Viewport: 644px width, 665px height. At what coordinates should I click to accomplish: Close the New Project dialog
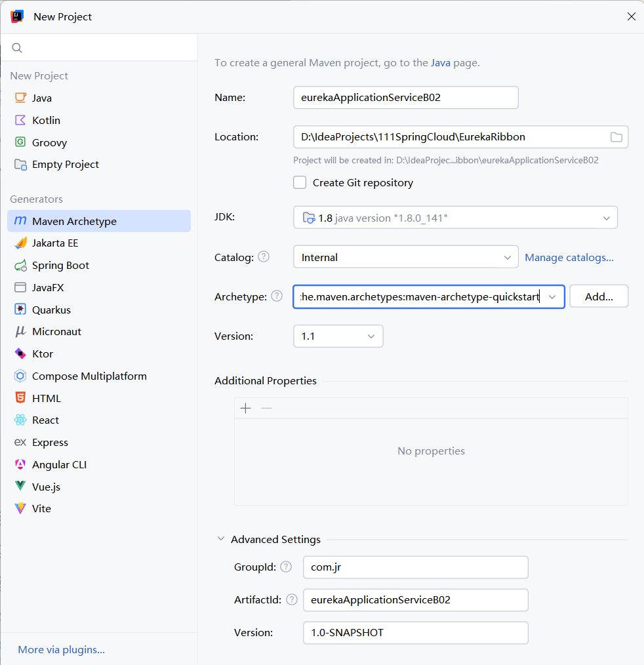pyautogui.click(x=632, y=16)
